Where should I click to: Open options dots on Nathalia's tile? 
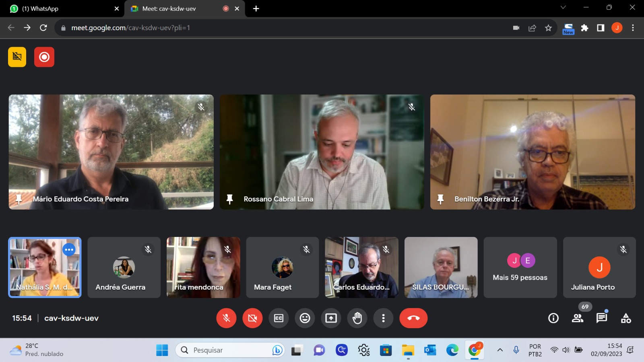tap(69, 250)
